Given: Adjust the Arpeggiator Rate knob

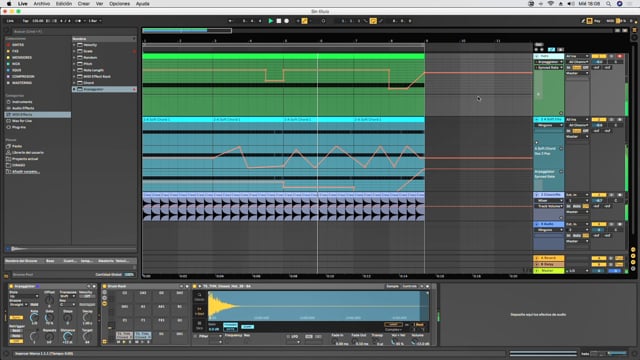Looking at the screenshot, I should (34, 318).
